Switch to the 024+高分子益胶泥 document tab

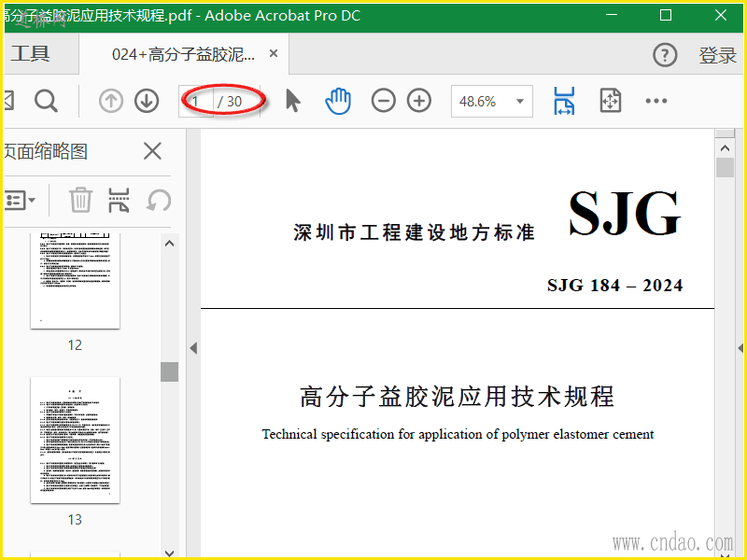pos(183,54)
